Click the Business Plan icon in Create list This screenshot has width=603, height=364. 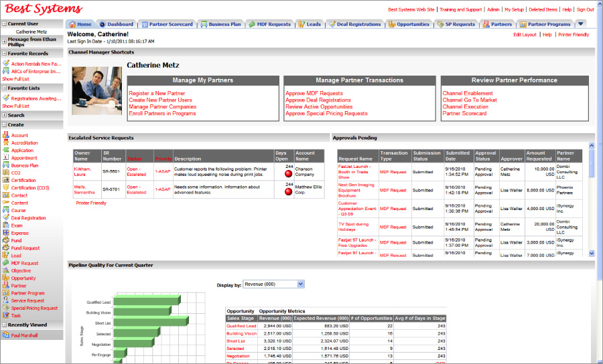click(x=5, y=165)
